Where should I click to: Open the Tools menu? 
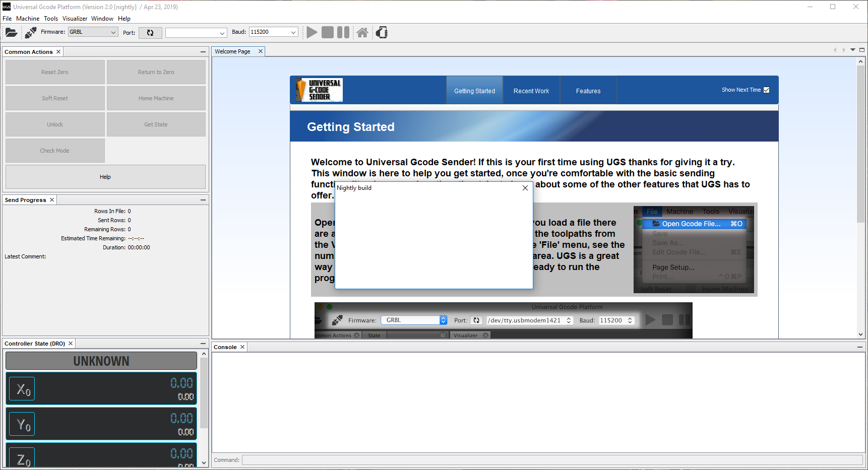tap(51, 19)
